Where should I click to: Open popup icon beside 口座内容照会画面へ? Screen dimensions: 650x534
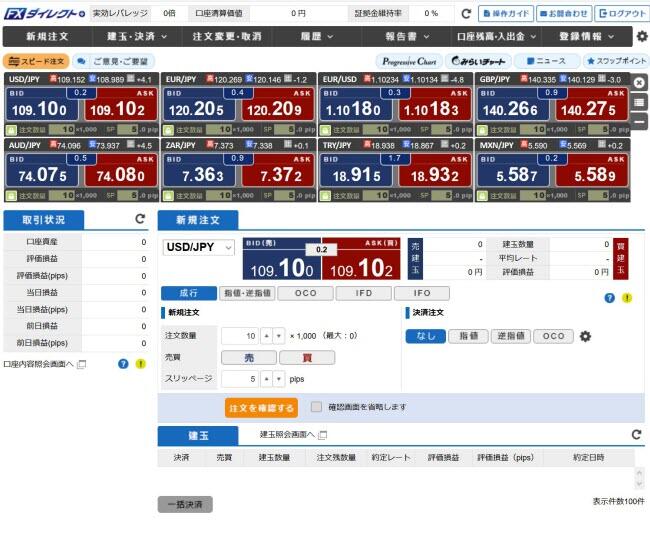(82, 364)
